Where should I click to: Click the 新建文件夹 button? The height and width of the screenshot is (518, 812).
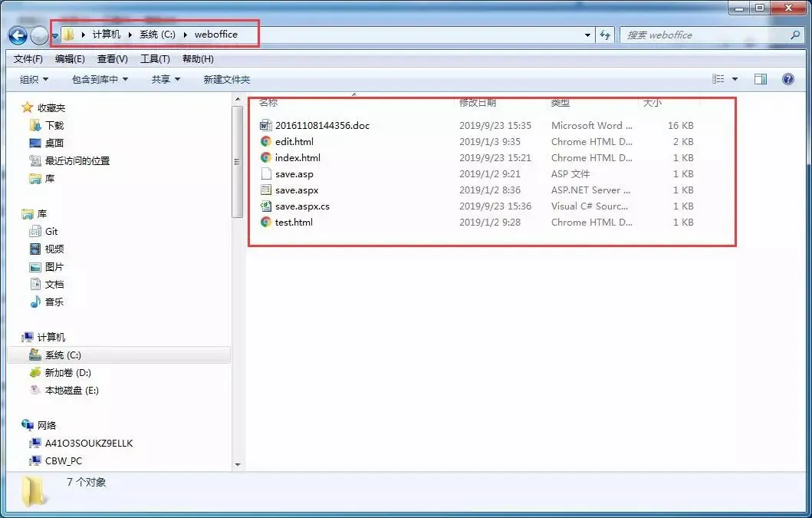point(227,79)
